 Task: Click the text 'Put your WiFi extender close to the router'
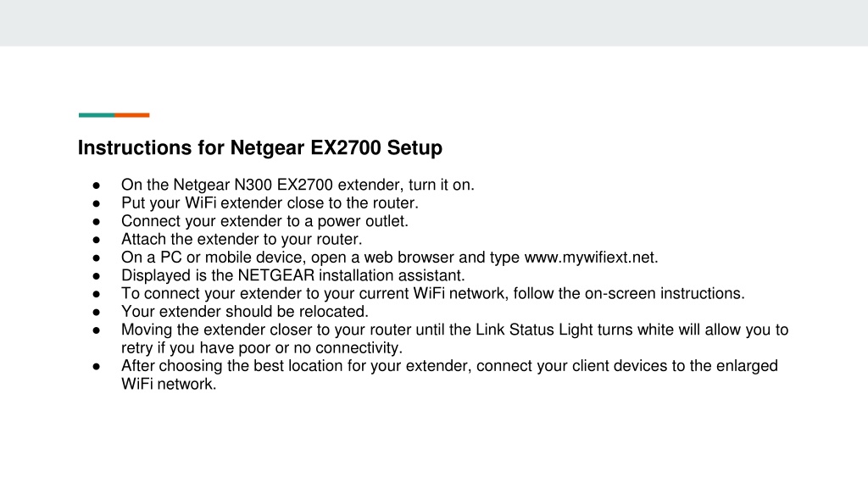[x=270, y=203]
